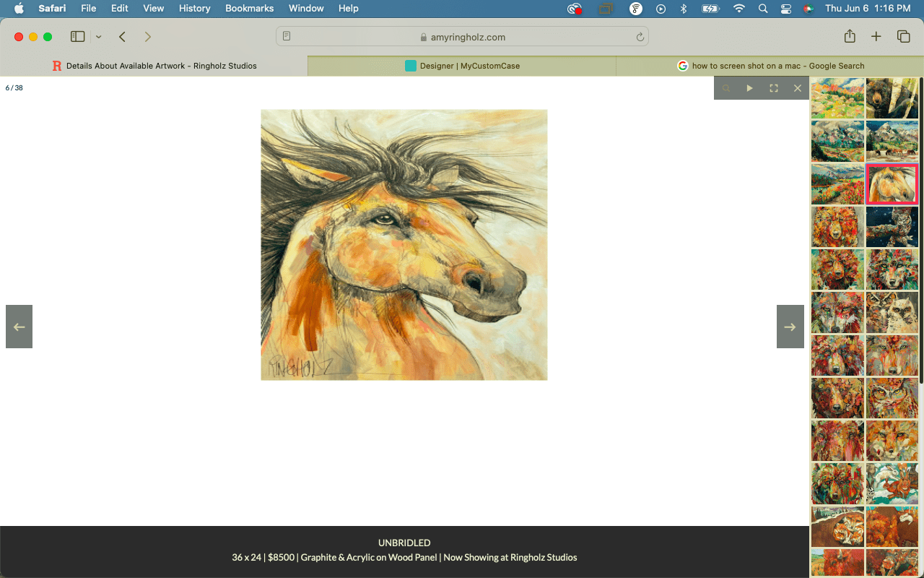924x578 pixels.
Task: Show the Safari sidebar
Action: 78,37
